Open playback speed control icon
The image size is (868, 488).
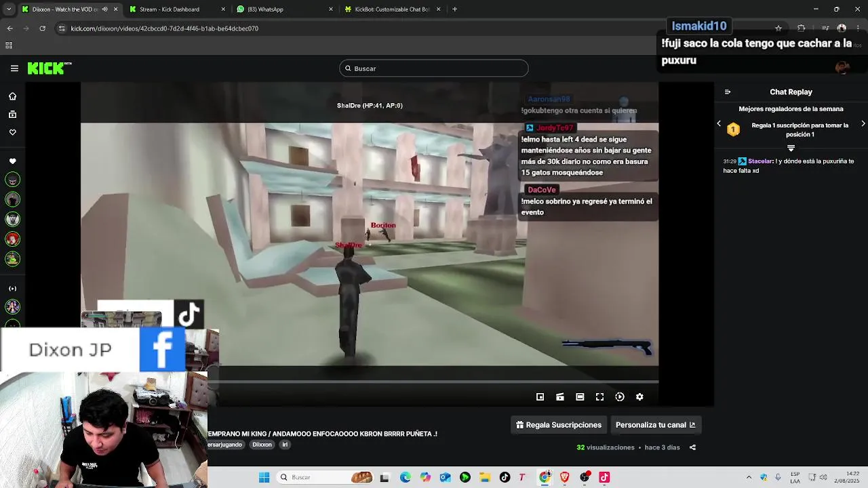620,397
